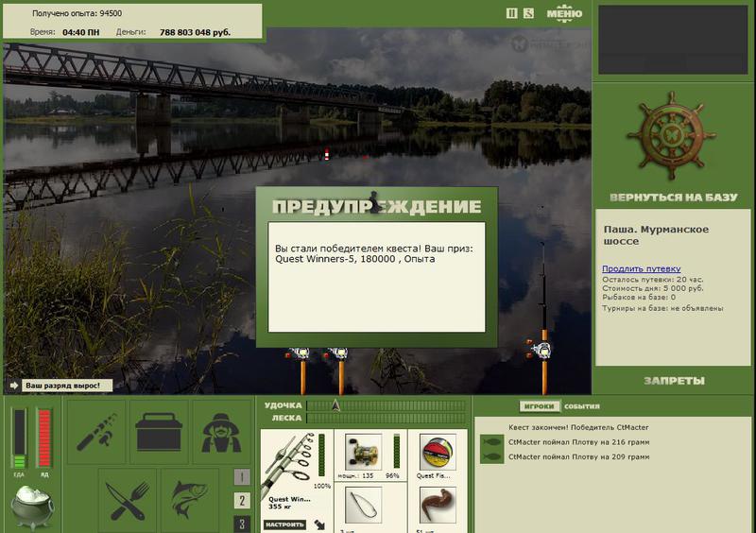Click the Ваш разряд вырос! notification
The image size is (756, 533).
click(67, 386)
